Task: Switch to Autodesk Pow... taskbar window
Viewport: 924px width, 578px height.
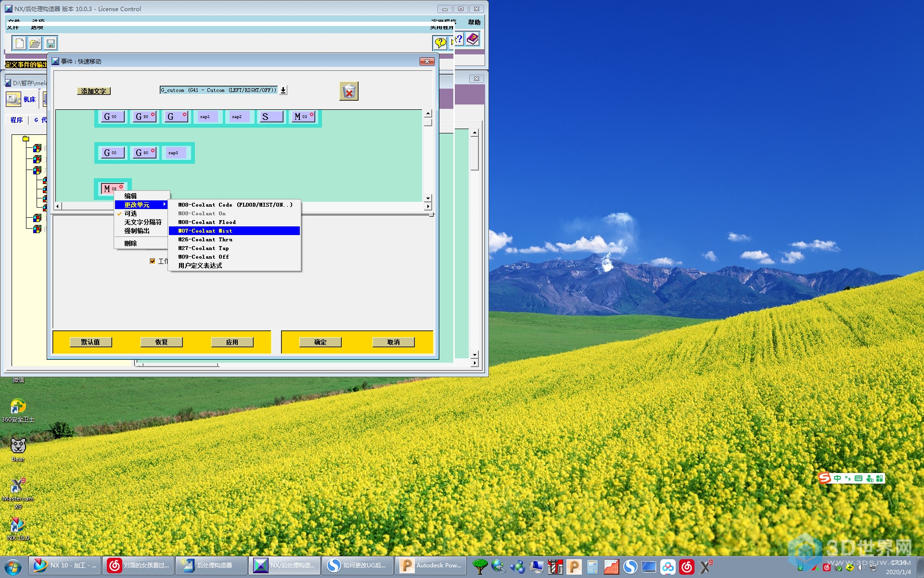Action: [x=431, y=565]
